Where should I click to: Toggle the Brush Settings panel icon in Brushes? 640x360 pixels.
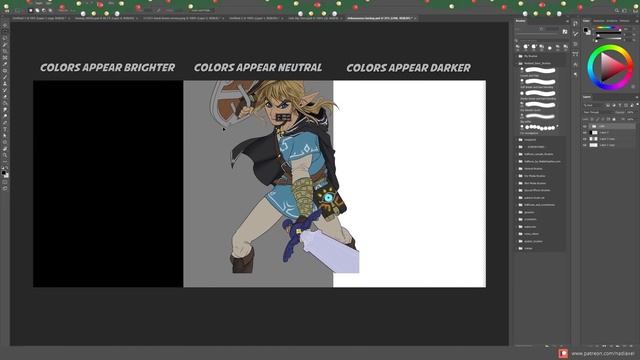click(565, 31)
